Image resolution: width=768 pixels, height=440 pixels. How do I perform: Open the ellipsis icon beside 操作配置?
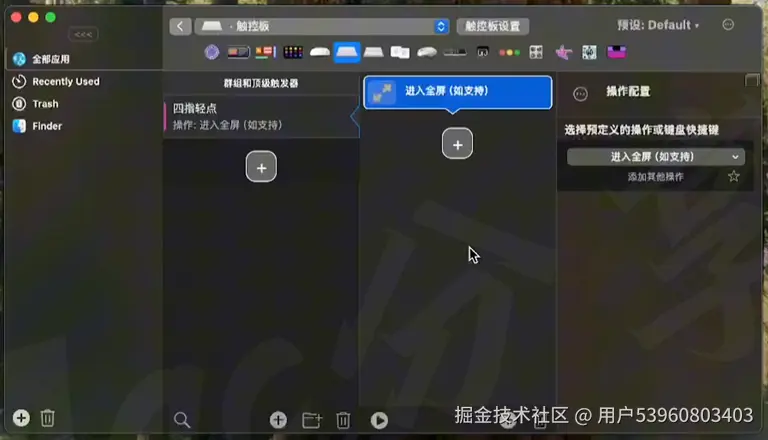point(580,94)
